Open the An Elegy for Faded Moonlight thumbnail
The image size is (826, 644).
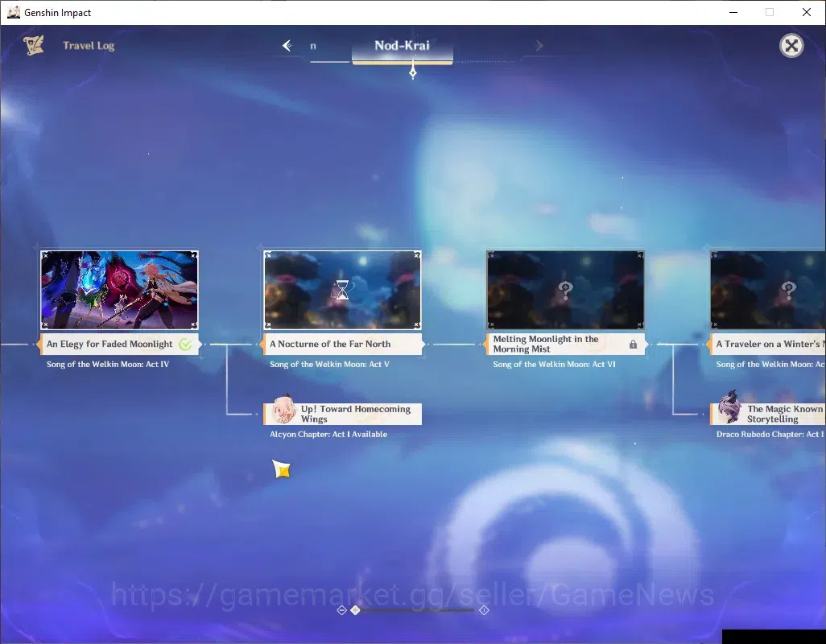pos(120,290)
